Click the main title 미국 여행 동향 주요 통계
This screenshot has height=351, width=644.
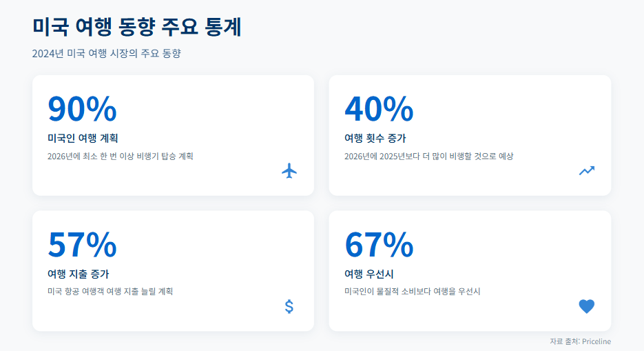pos(136,28)
